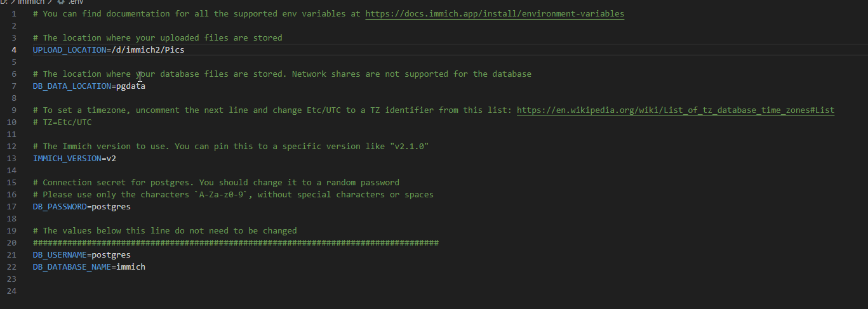Click the DB_USERNAME variable name
868x309 pixels.
pos(60,255)
